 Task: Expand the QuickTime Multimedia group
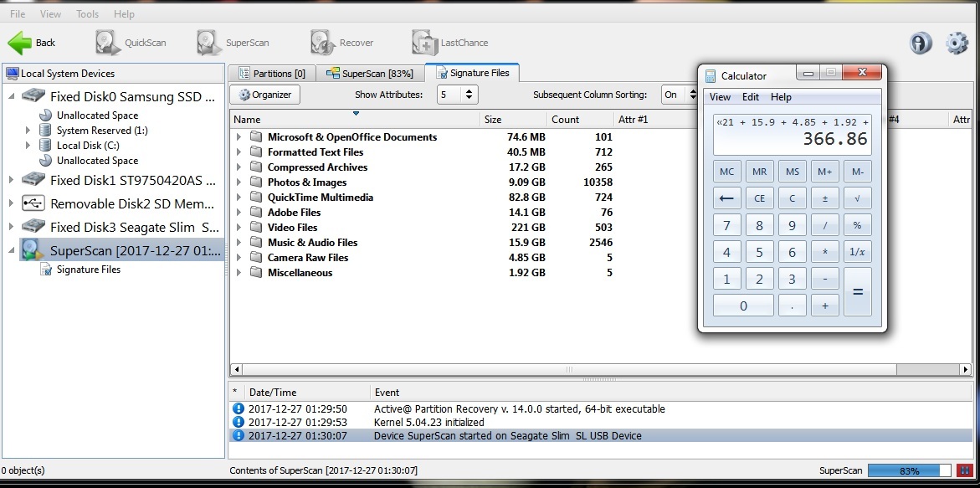[239, 197]
